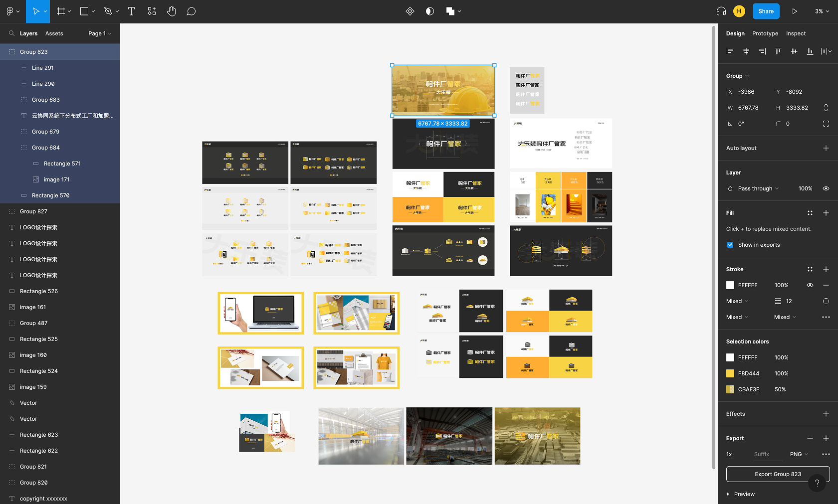Open advanced stroke settings three dots
Image resolution: width=838 pixels, height=504 pixels.
coord(826,317)
